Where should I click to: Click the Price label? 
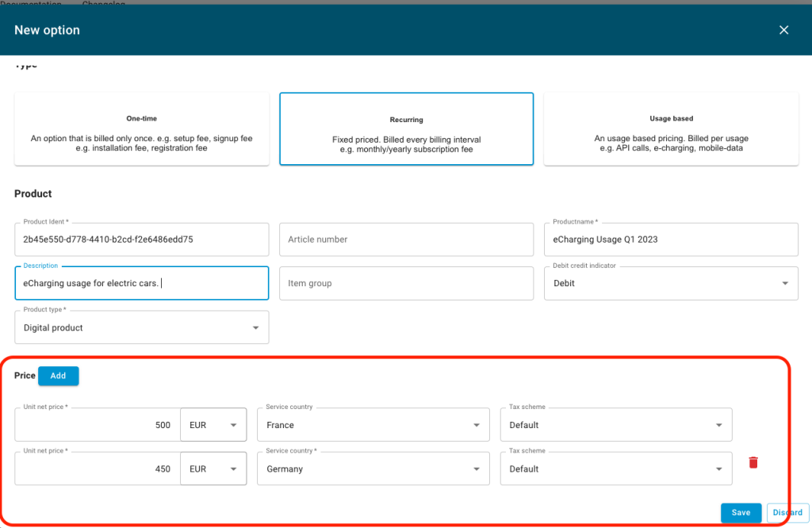tap(25, 375)
